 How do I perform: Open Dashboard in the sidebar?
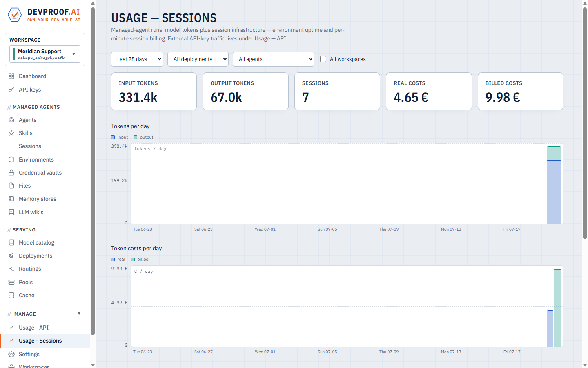point(45,76)
